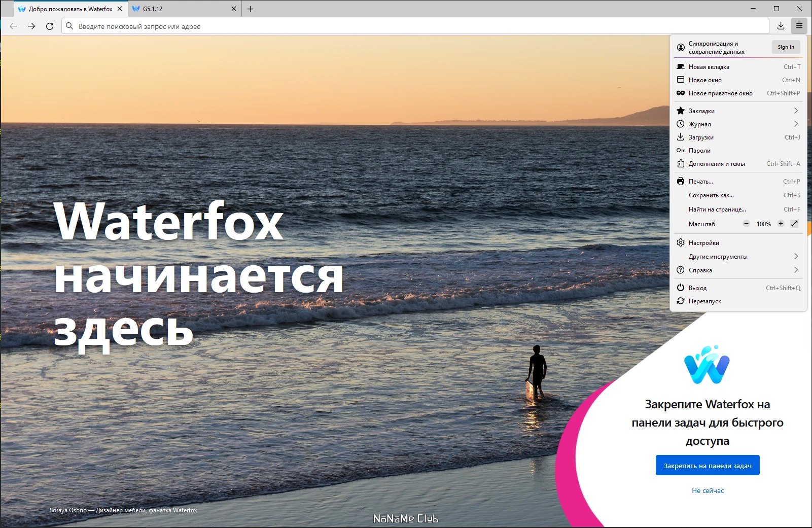The height and width of the screenshot is (528, 812).
Task: Expand the Справка submenu arrow
Action: coord(796,270)
